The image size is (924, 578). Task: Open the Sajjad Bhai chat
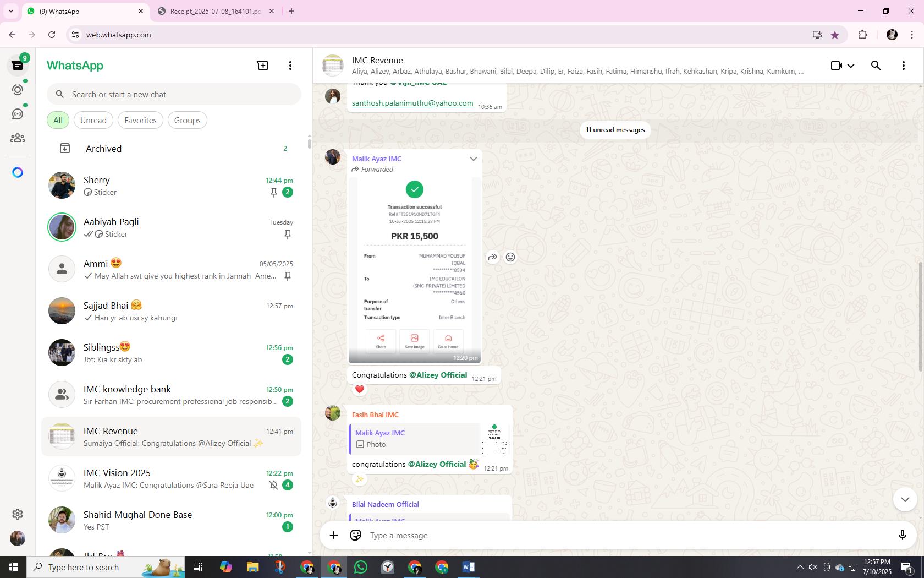172,312
